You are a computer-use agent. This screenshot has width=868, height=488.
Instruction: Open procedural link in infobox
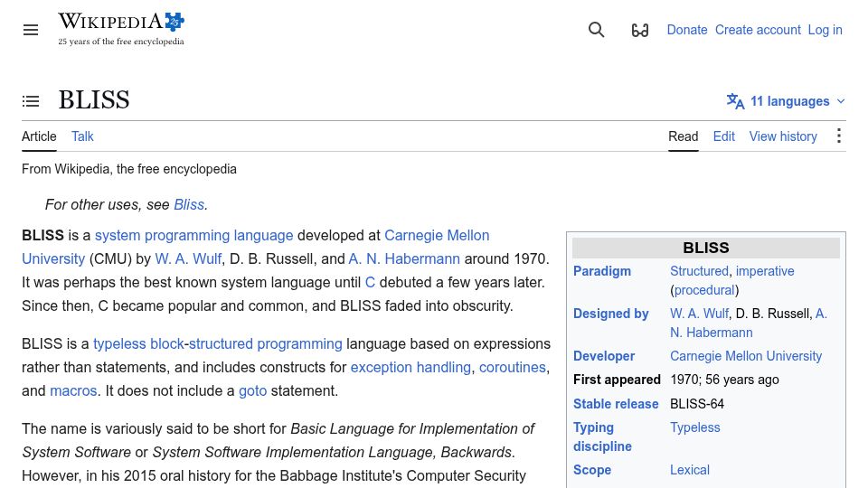pyautogui.click(x=704, y=290)
